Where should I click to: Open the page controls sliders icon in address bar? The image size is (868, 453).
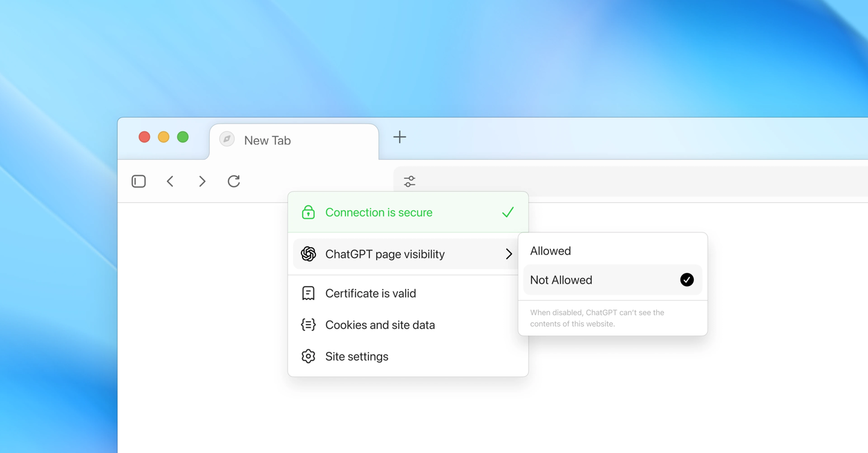[x=409, y=181]
